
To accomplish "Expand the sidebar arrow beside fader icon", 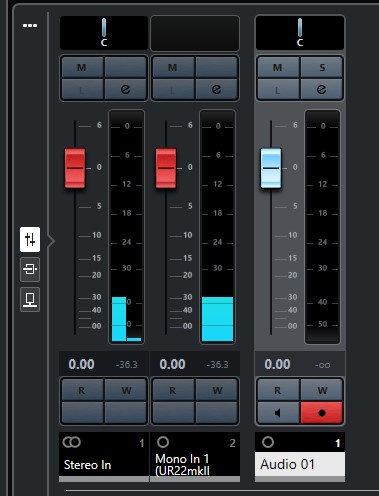I will point(51,241).
